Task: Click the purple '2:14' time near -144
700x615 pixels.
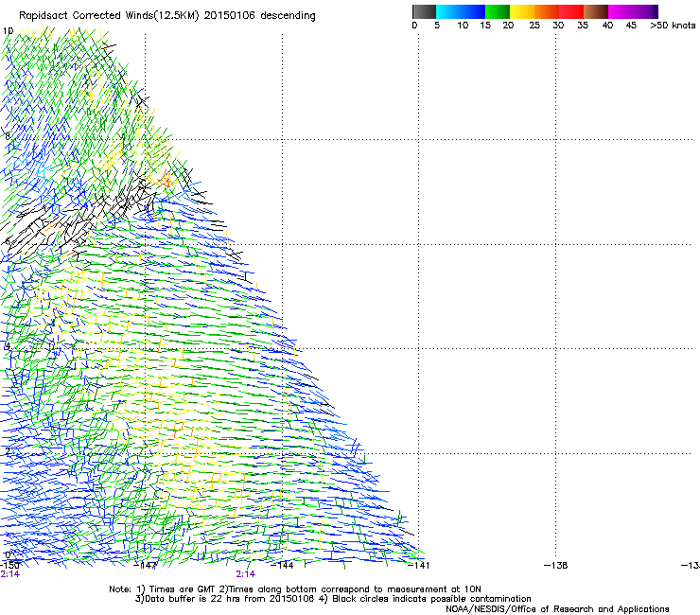Action: (246, 574)
